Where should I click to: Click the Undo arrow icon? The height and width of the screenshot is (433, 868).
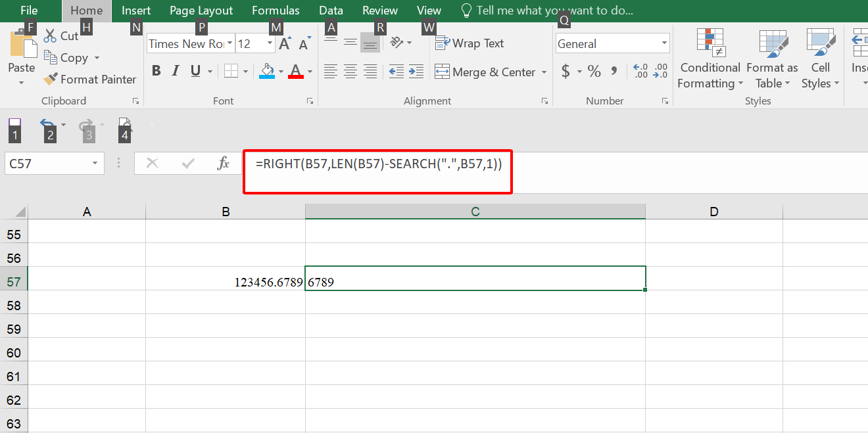click(47, 124)
